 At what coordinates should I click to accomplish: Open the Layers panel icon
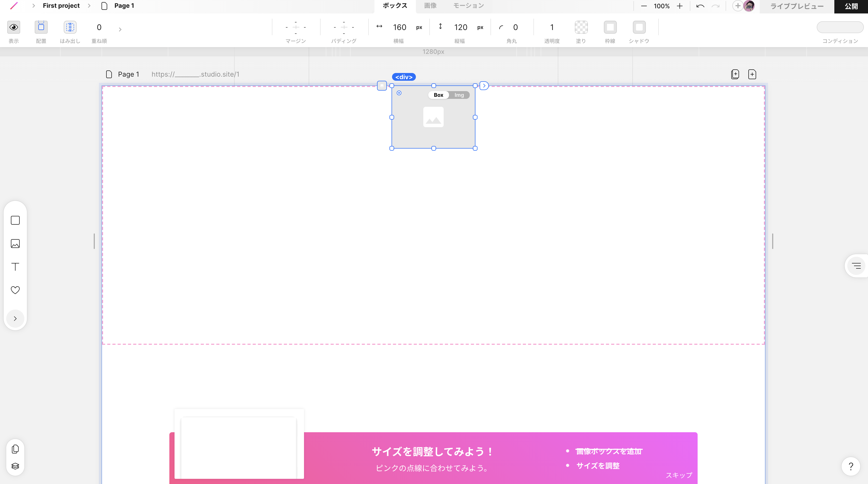(x=15, y=466)
